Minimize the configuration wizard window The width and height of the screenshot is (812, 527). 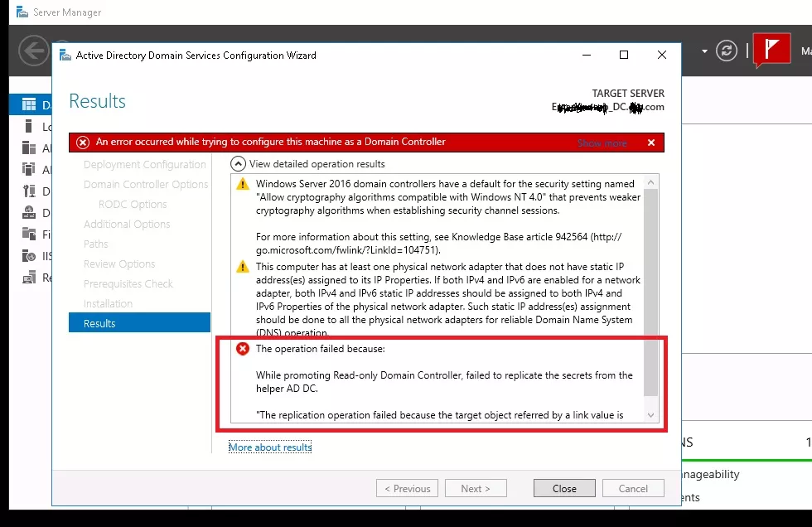pyautogui.click(x=587, y=55)
